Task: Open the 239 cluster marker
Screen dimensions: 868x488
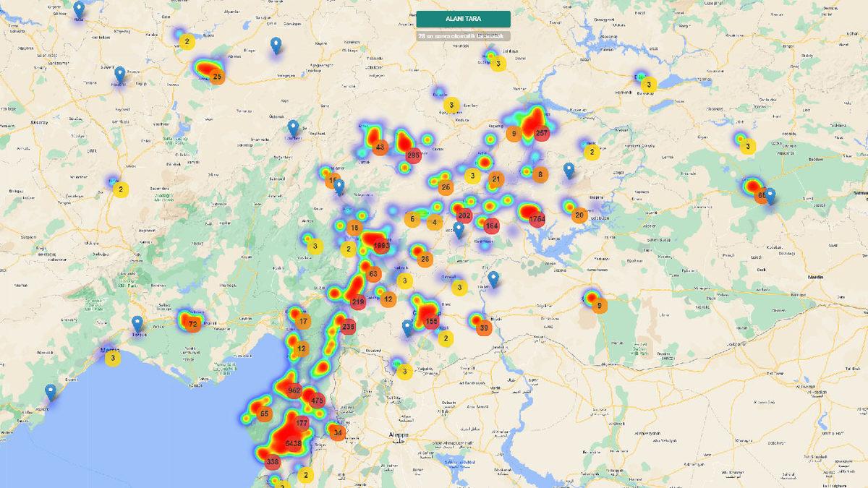Action: [347, 328]
